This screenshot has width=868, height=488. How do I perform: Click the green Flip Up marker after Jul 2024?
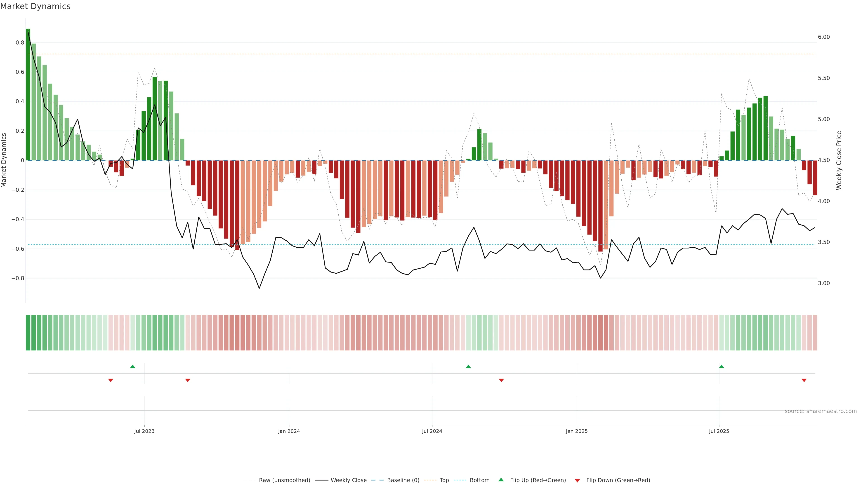(468, 366)
